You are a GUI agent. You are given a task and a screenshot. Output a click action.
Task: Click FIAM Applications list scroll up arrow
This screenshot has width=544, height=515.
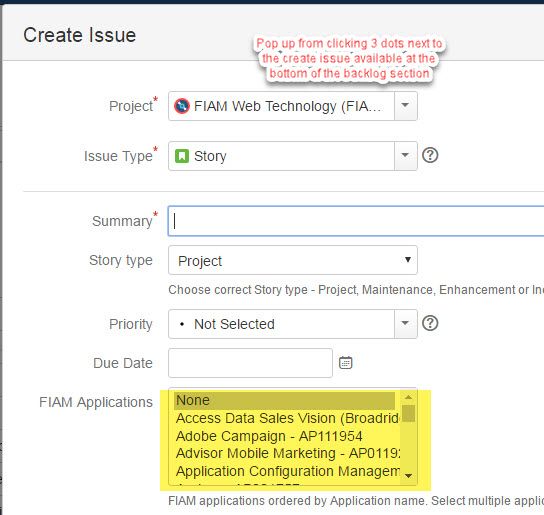[x=408, y=397]
